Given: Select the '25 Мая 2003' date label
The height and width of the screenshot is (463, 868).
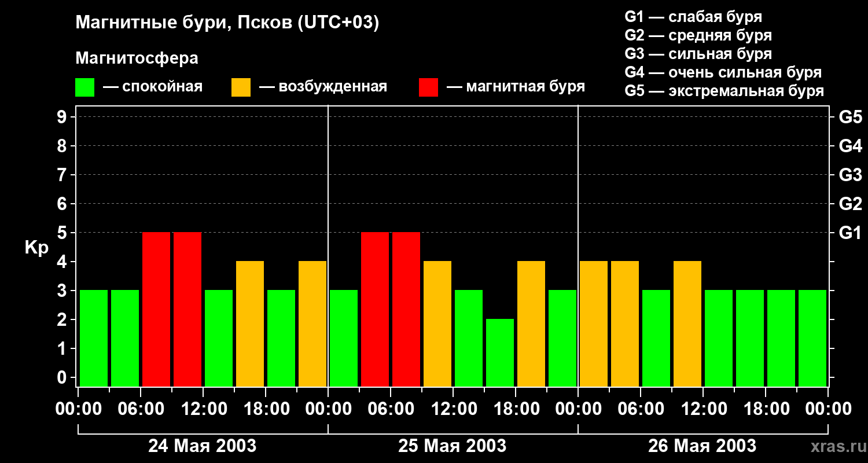Looking at the screenshot, I should tap(452, 446).
